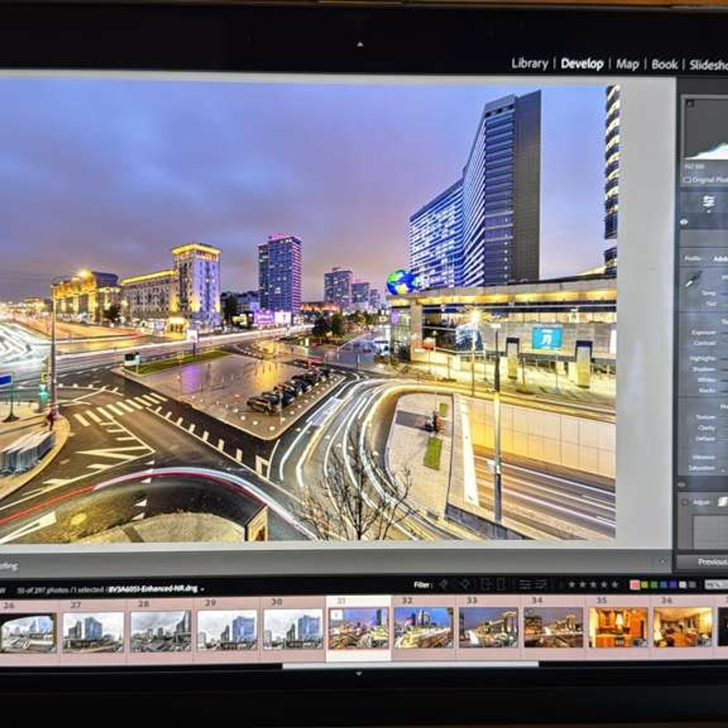The height and width of the screenshot is (728, 728).
Task: Filter photos by red color label
Action: pos(635,585)
